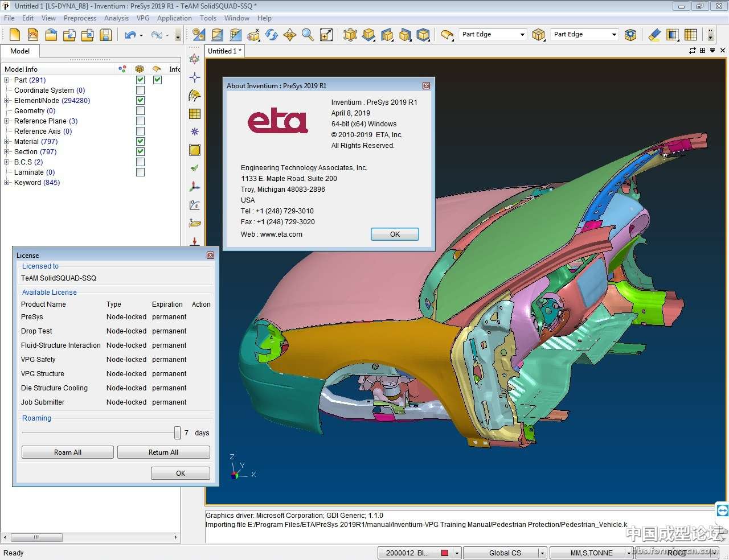
Task: Click the Undo arrow icon
Action: pos(130,35)
